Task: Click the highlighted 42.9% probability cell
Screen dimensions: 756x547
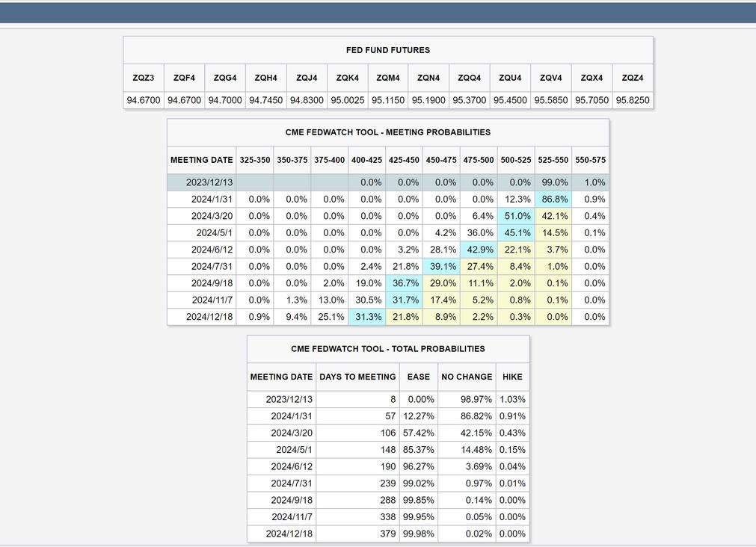Action: point(480,250)
